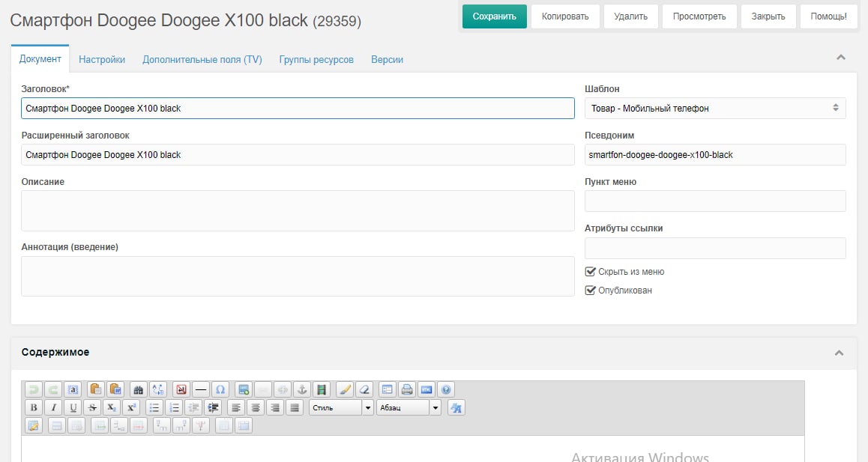The image size is (868, 462).
Task: Open find with the binoculars icon
Action: [138, 389]
